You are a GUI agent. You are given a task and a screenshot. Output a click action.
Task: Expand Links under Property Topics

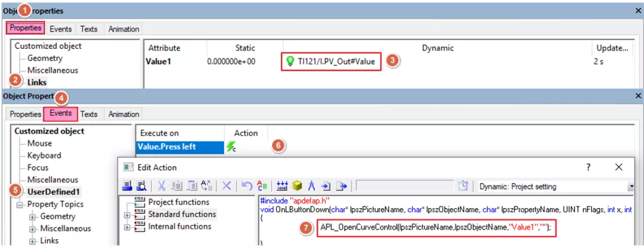pos(32,241)
